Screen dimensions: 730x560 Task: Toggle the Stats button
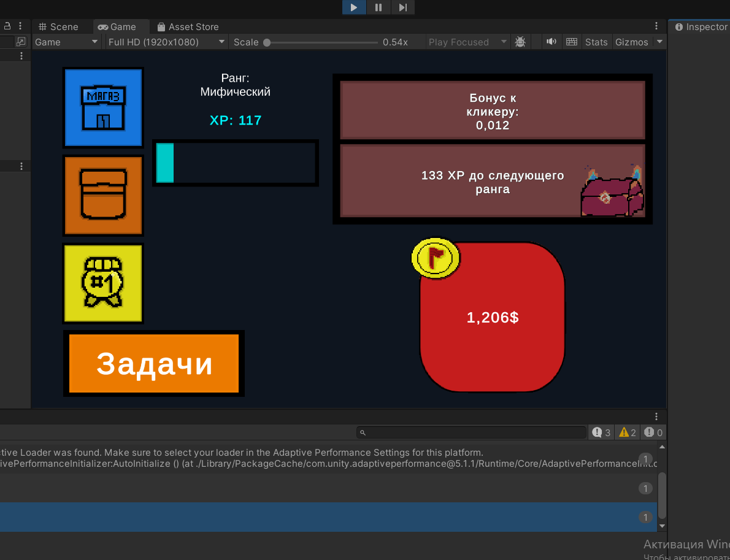click(x=596, y=42)
